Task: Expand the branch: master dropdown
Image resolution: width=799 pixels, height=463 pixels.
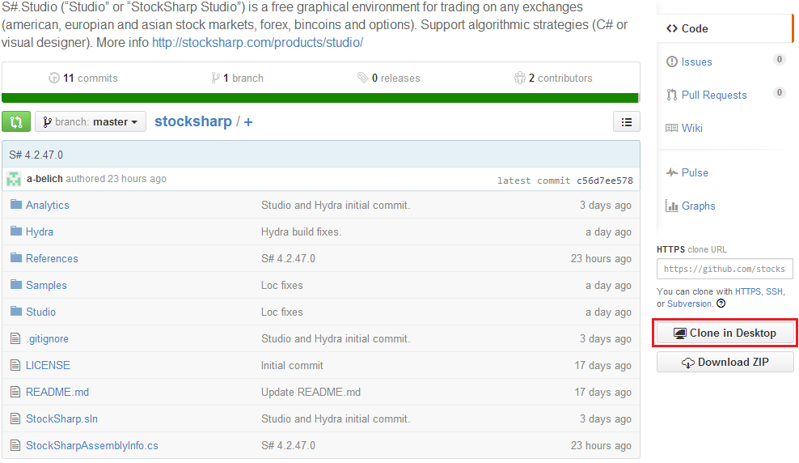Action: point(91,122)
